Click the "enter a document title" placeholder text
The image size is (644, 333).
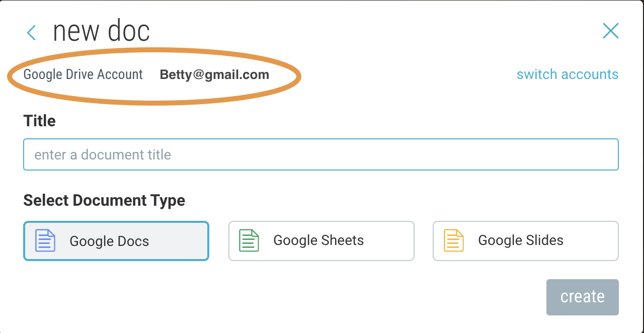click(103, 154)
